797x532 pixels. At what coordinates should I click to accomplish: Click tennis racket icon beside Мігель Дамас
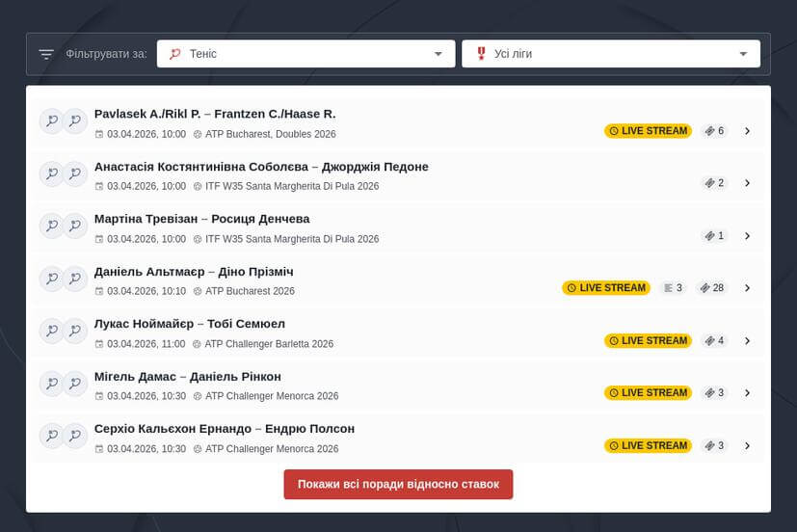tap(51, 384)
